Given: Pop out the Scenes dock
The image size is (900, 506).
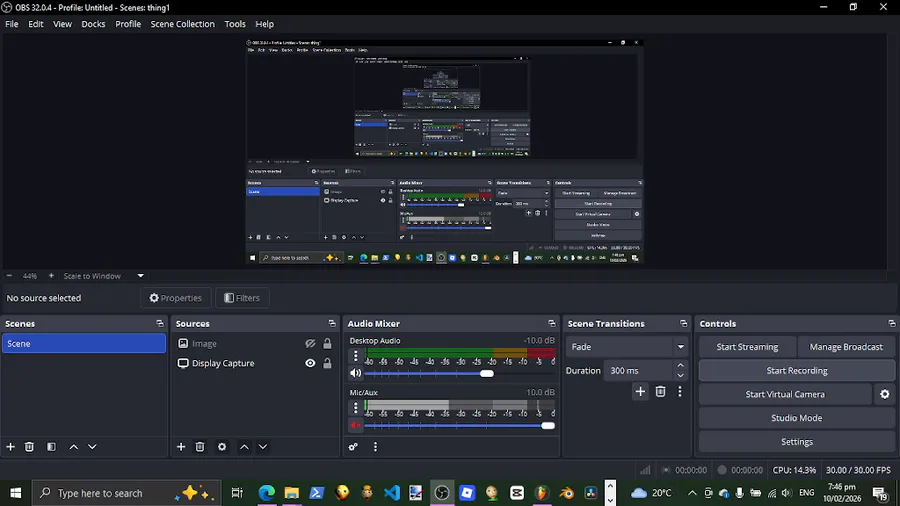Looking at the screenshot, I should (160, 324).
